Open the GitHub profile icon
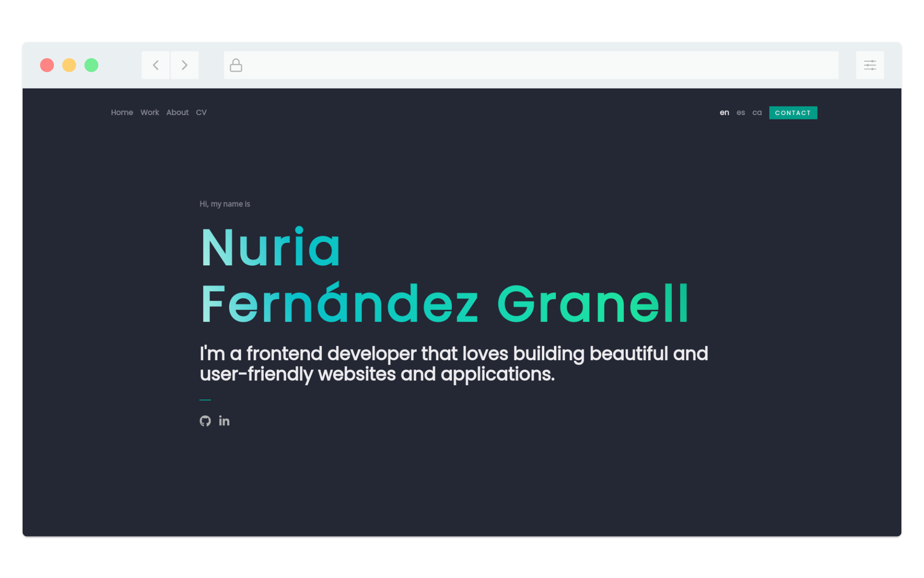The width and height of the screenshot is (924, 578). pos(205,420)
